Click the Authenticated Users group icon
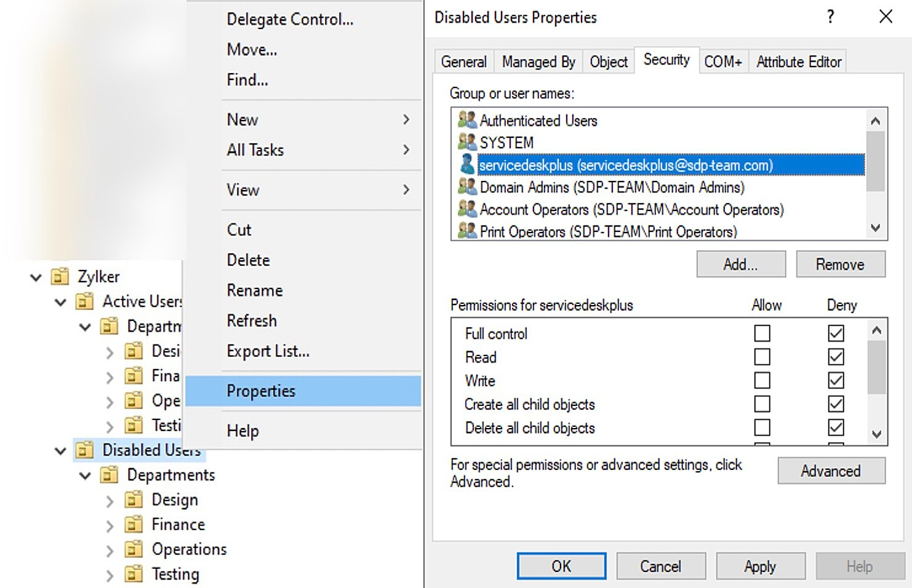 click(467, 120)
